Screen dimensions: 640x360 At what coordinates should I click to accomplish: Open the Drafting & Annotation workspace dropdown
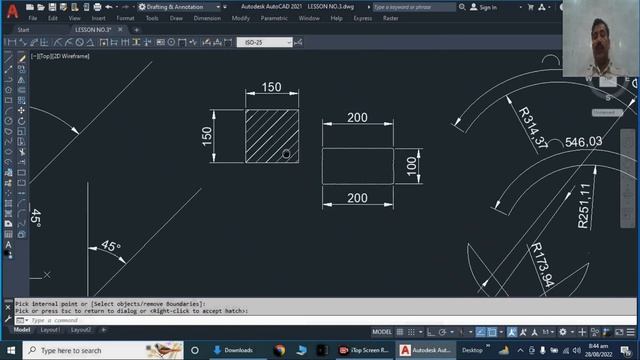point(218,7)
